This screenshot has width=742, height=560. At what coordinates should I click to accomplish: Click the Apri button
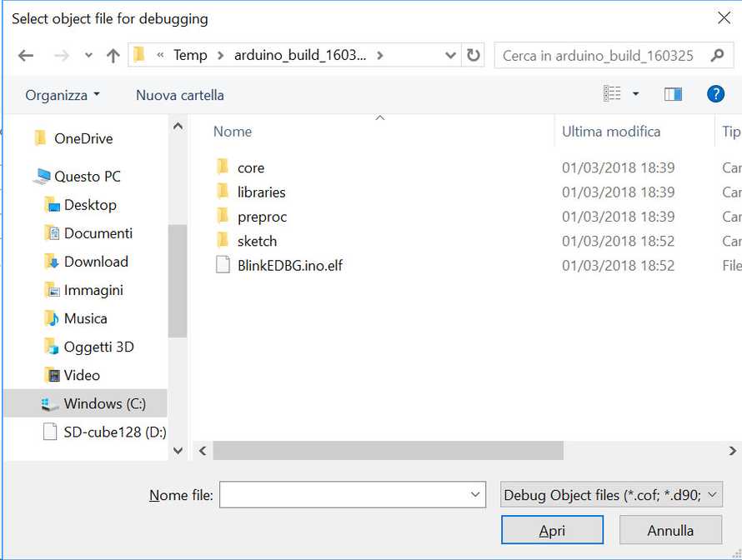click(552, 529)
